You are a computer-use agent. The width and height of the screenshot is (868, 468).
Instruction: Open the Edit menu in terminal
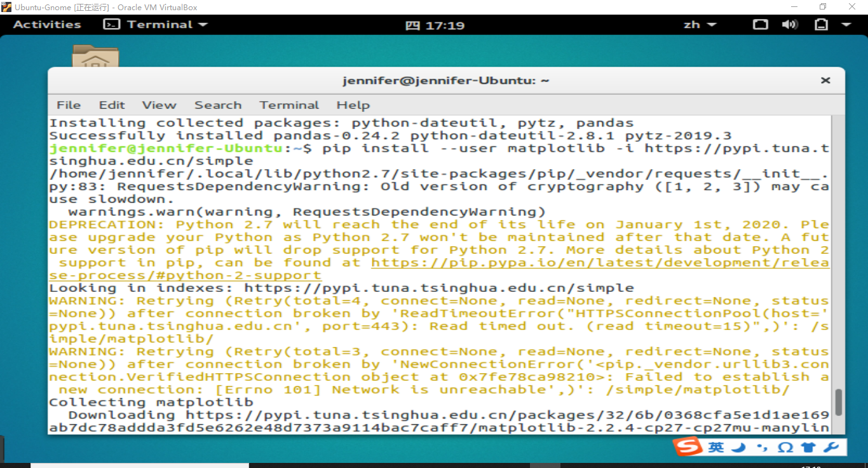point(112,105)
